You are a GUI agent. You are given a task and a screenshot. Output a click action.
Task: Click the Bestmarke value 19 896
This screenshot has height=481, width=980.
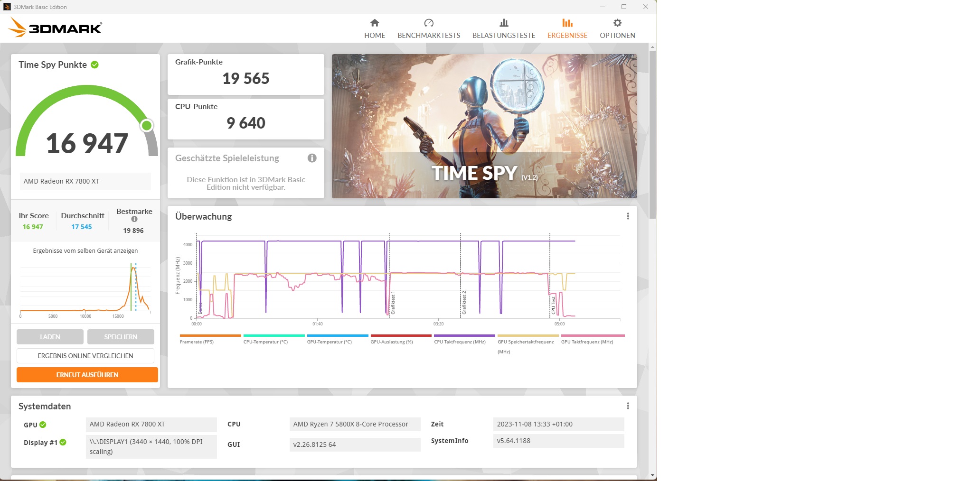pyautogui.click(x=133, y=231)
